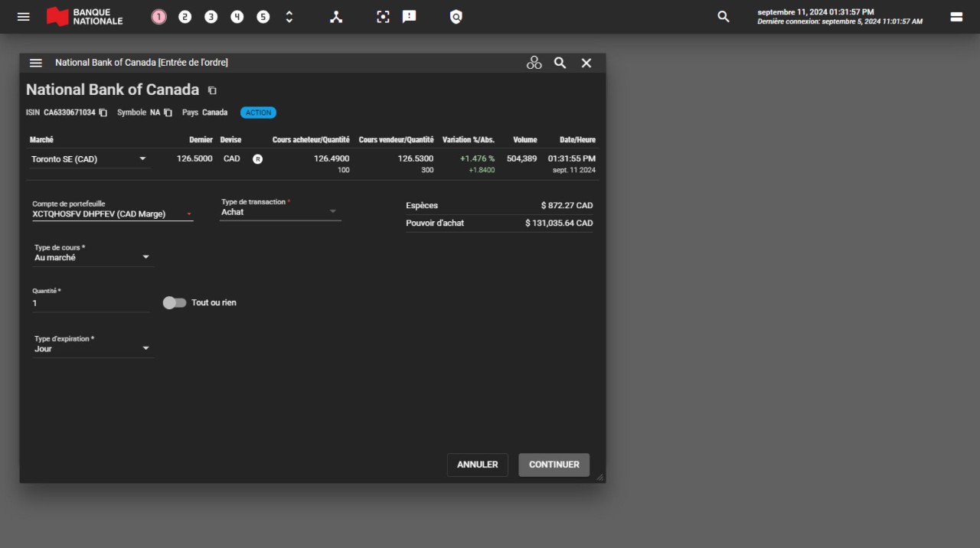Click the Pouvoir d'achat amount $ 131,035.64 CAD
Screen dimensions: 980x548
[x=559, y=223]
